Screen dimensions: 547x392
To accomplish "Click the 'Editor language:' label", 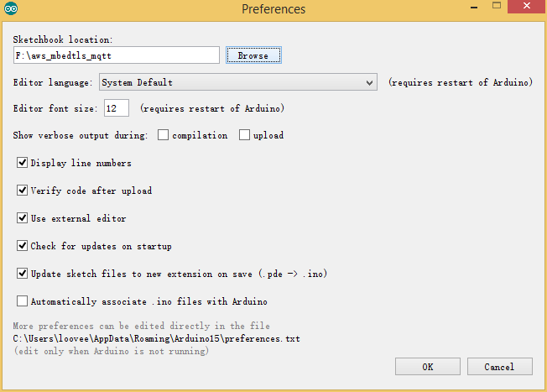I will pyautogui.click(x=53, y=82).
